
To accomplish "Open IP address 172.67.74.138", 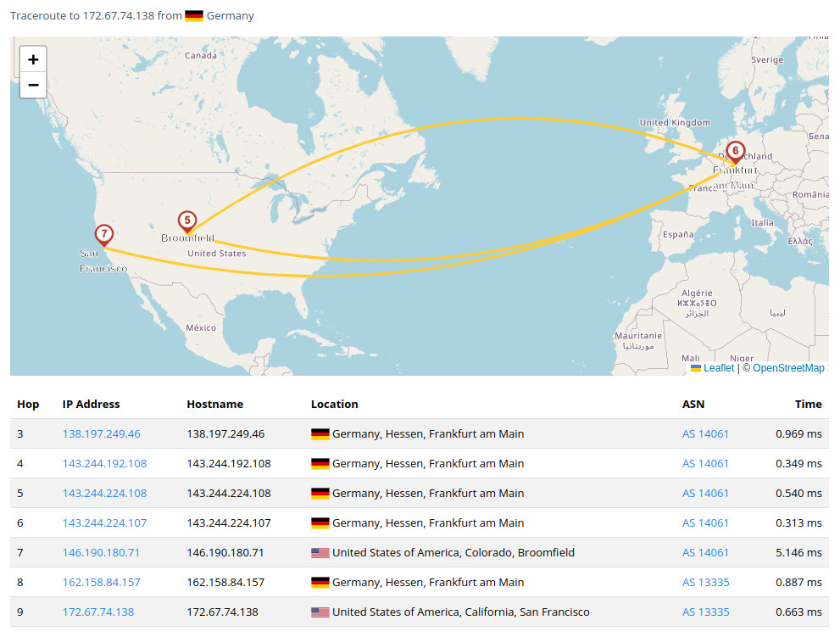I will tap(97, 612).
